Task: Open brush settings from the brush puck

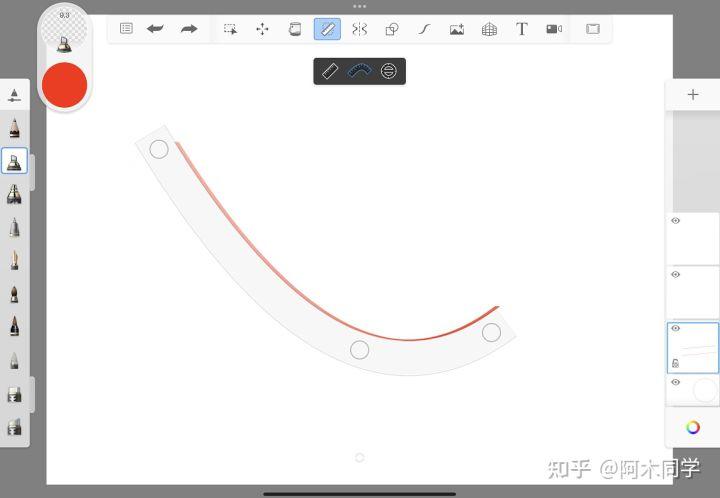Action: pos(64,29)
